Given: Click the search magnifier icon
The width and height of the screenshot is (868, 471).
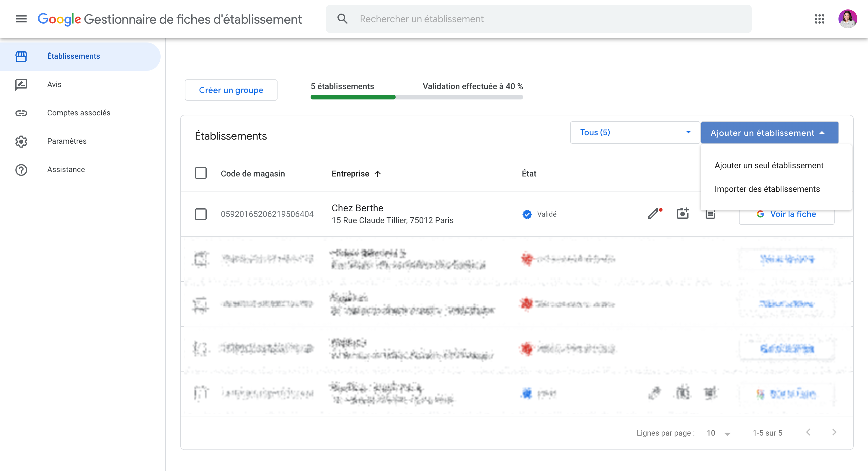Looking at the screenshot, I should 342,19.
